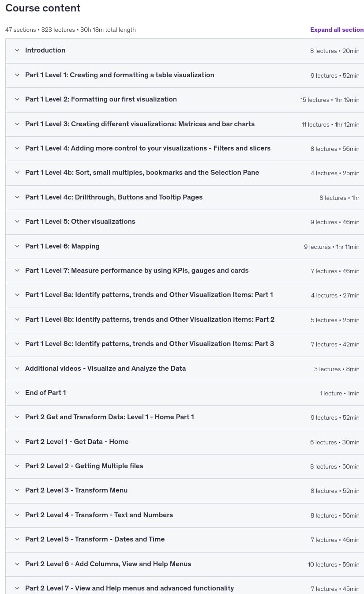
Task: Expand chevron for Part 2 Level 4 section
Action: [x=17, y=515]
